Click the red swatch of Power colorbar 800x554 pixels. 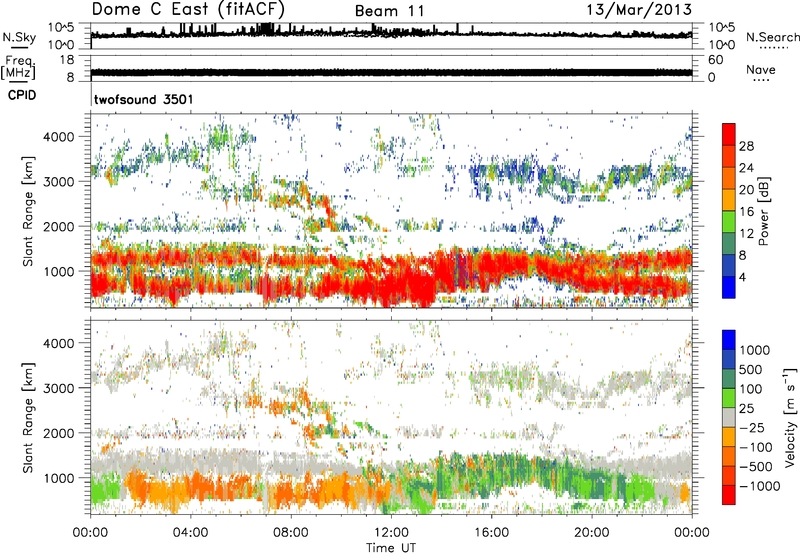tap(729, 134)
